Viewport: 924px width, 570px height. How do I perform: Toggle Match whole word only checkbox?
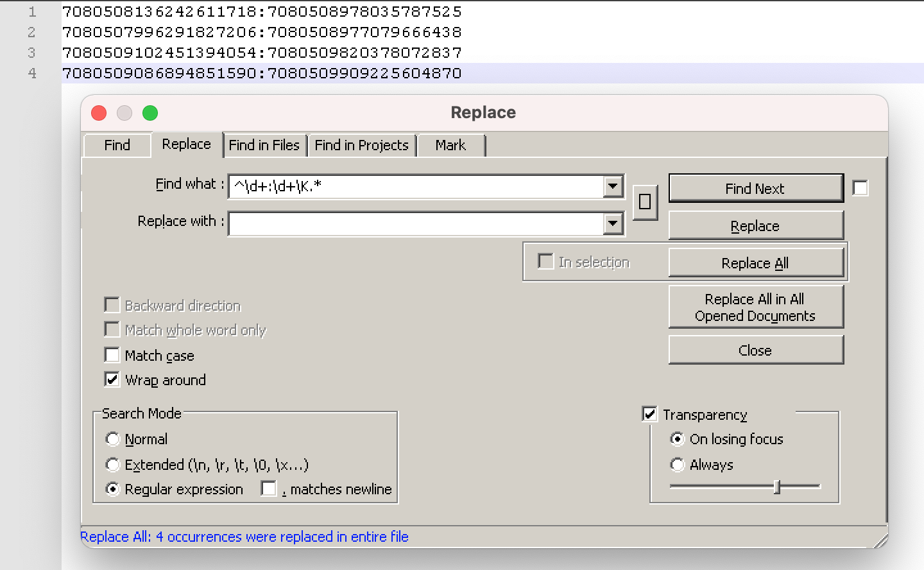pos(112,329)
